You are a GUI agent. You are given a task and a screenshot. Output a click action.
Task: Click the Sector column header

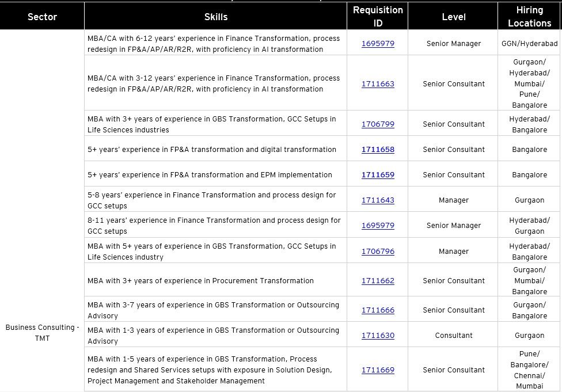pyautogui.click(x=42, y=16)
